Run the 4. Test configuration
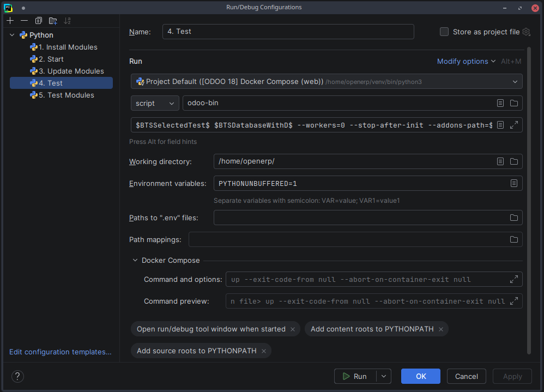 click(355, 376)
